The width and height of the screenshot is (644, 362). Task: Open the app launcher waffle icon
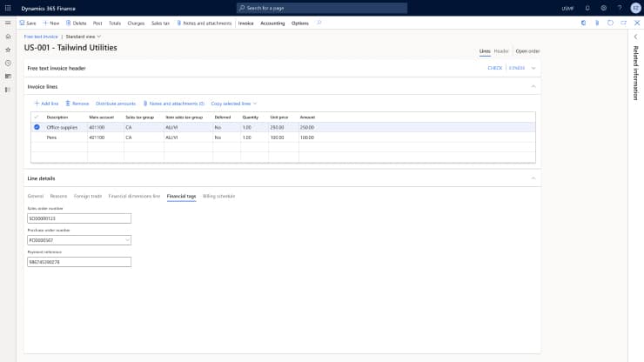pos(8,8)
